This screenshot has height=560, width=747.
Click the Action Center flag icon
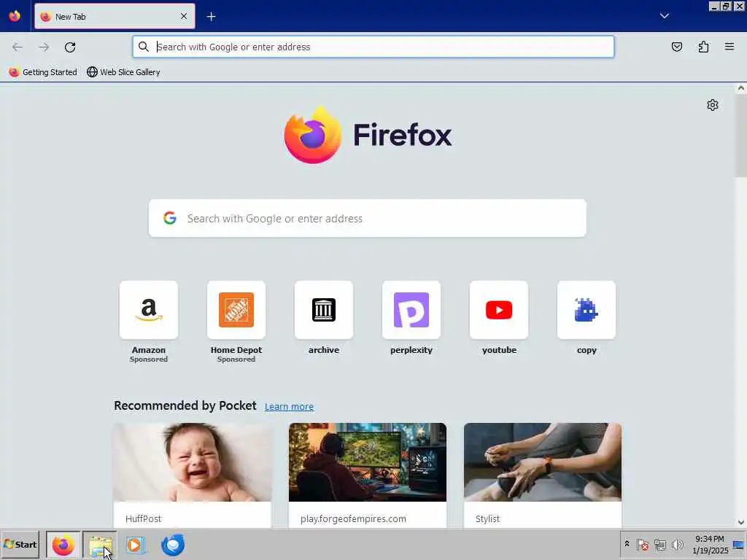(x=642, y=544)
